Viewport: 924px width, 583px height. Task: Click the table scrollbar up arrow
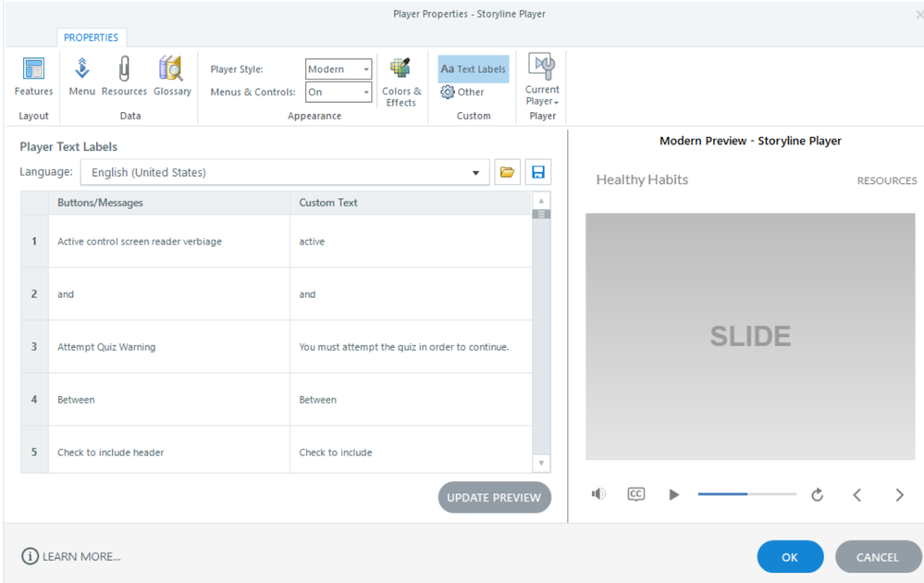pyautogui.click(x=541, y=201)
